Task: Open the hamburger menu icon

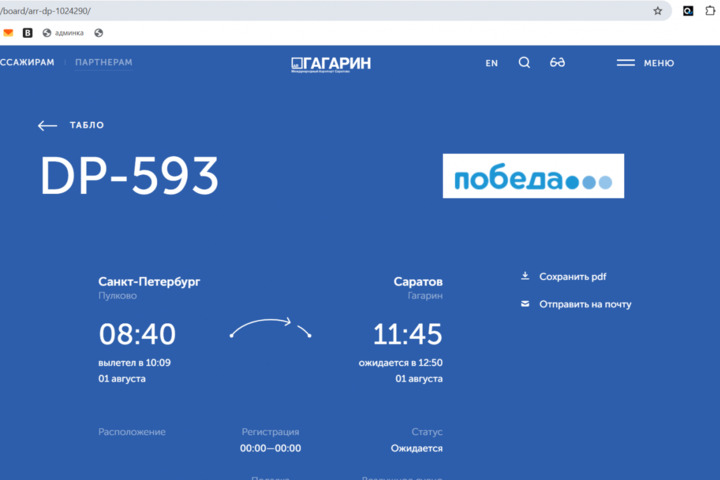Action: (x=625, y=62)
